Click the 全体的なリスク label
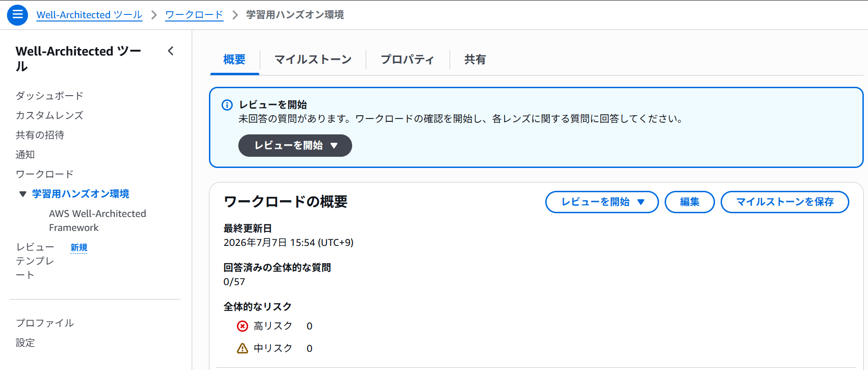Image resolution: width=868 pixels, height=370 pixels. point(257,307)
